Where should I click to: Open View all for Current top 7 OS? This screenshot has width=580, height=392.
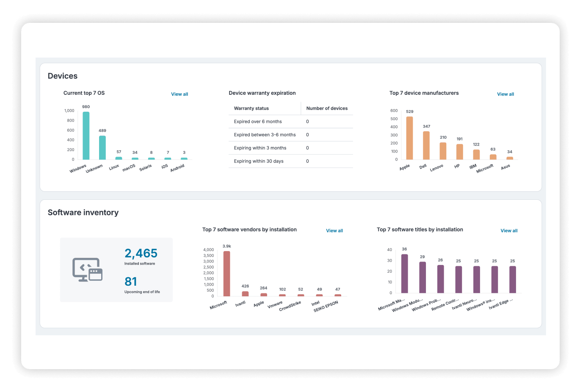pyautogui.click(x=180, y=94)
